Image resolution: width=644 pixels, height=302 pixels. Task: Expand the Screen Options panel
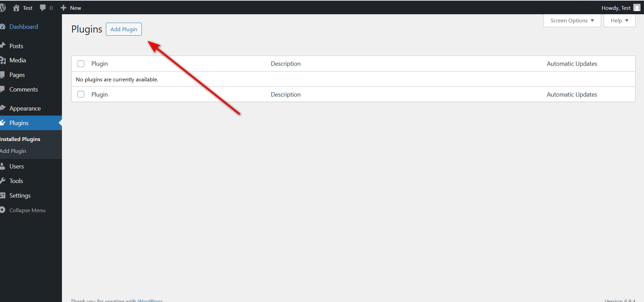click(572, 21)
